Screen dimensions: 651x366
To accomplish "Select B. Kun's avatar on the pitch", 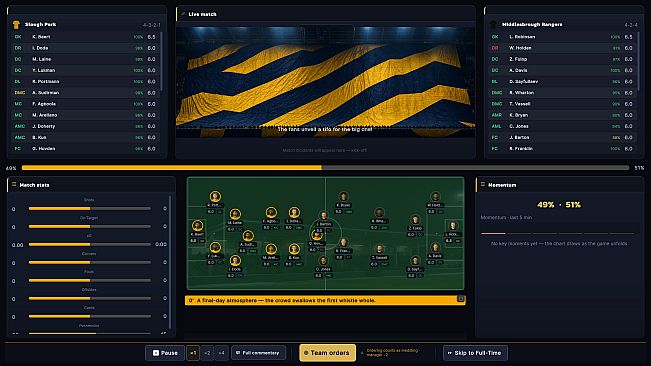I will [x=294, y=249].
